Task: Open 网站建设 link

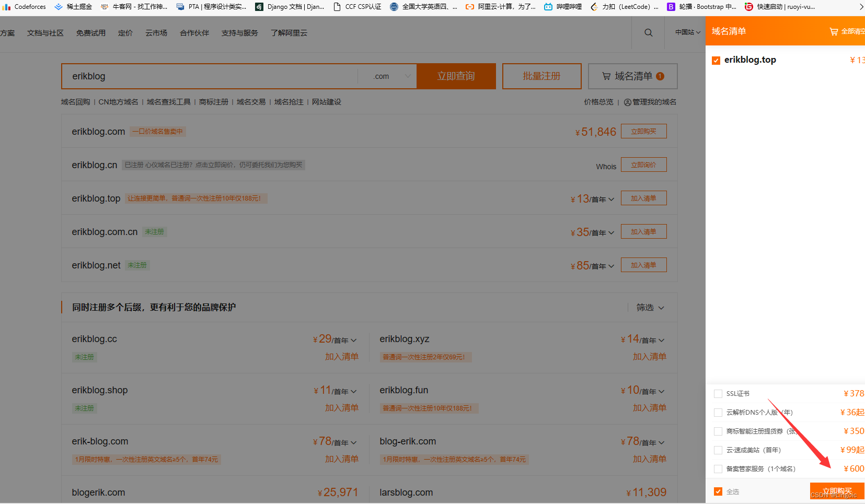Action: [327, 102]
